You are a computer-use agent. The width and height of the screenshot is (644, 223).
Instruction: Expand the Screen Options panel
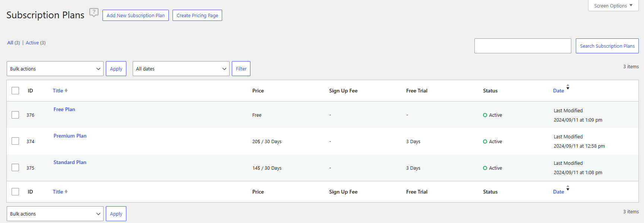pyautogui.click(x=613, y=6)
